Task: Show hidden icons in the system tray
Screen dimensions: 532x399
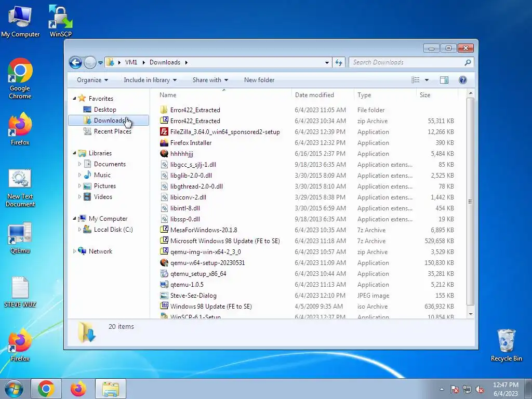Action: [442, 390]
